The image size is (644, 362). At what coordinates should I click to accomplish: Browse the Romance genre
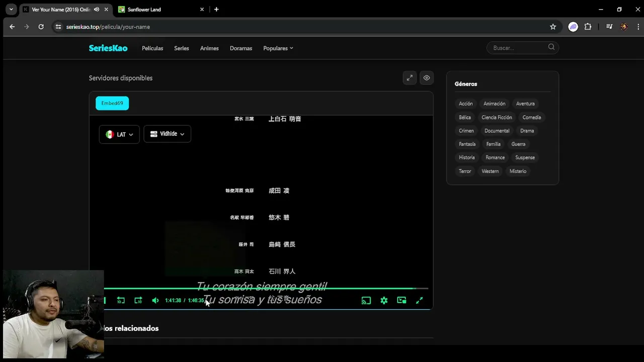pyautogui.click(x=495, y=157)
